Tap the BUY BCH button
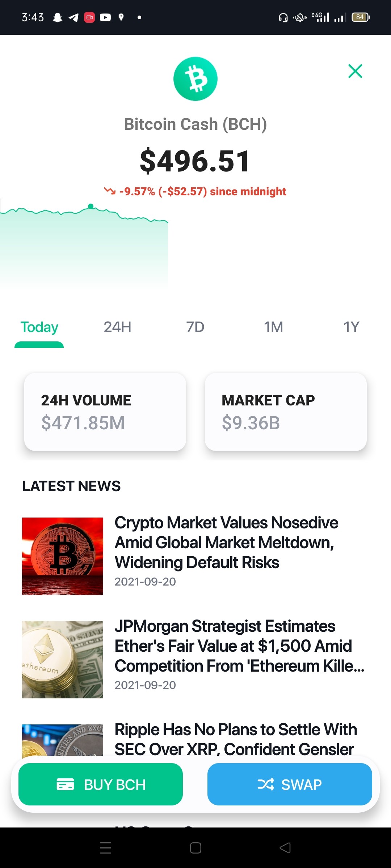The width and height of the screenshot is (391, 868). click(101, 784)
